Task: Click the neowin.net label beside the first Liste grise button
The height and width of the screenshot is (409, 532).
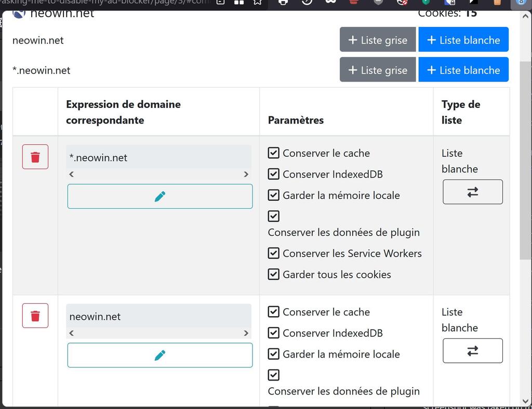Action: [x=38, y=40]
